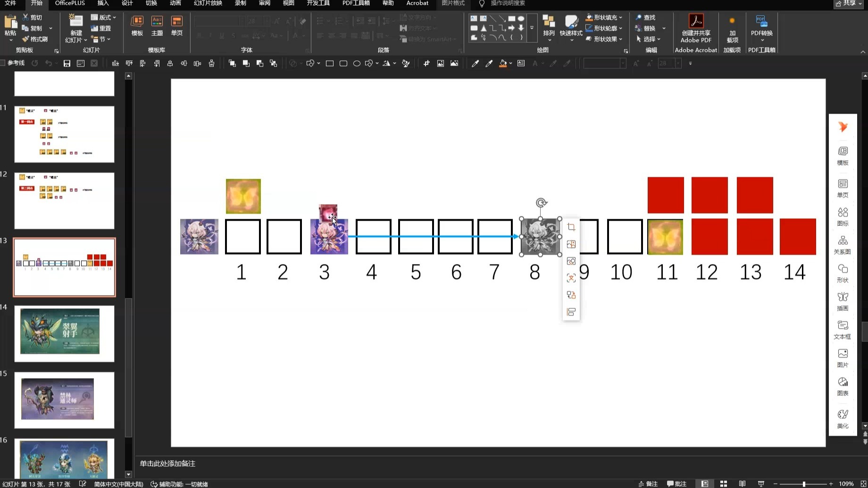Click 创建并共享 Adobe PDF icon
Viewport: 868px width, 488px height.
(696, 21)
